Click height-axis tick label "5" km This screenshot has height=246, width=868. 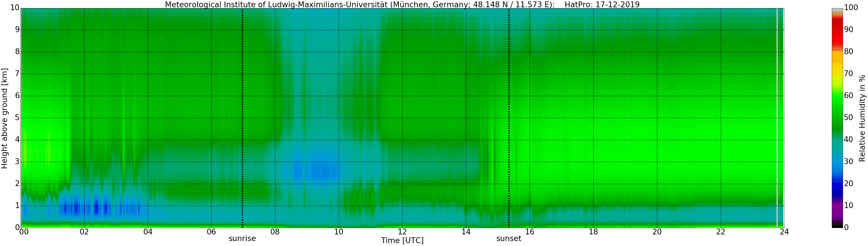click(17, 118)
